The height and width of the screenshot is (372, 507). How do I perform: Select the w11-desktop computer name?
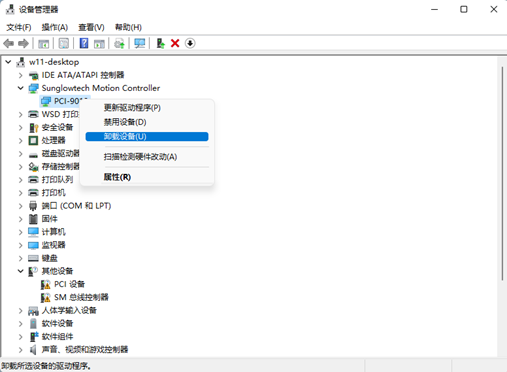pos(54,62)
